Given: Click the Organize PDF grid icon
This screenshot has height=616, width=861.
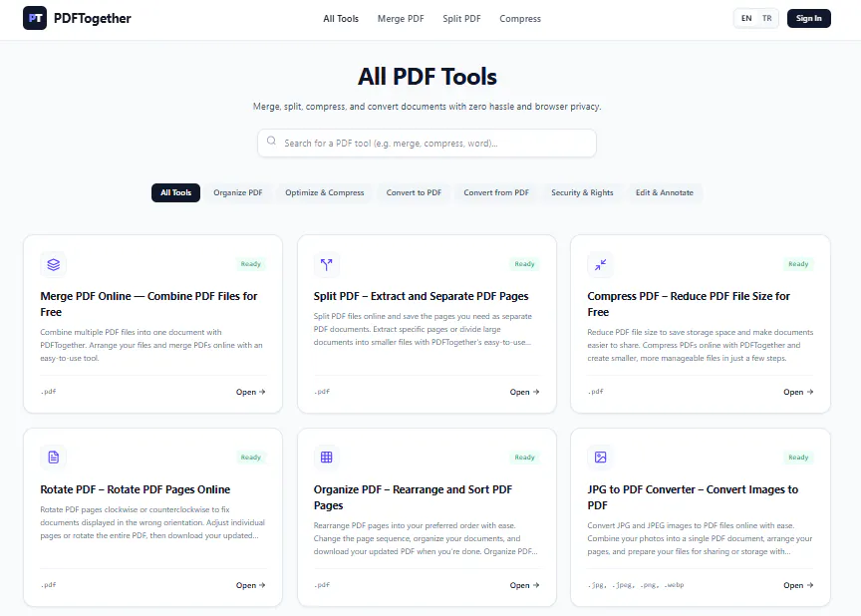Looking at the screenshot, I should click(x=327, y=458).
